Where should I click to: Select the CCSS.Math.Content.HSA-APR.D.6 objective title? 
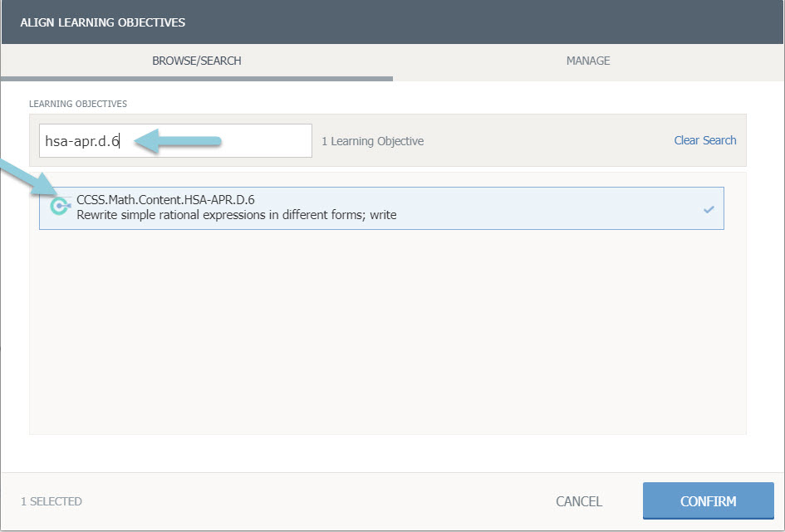[165, 200]
